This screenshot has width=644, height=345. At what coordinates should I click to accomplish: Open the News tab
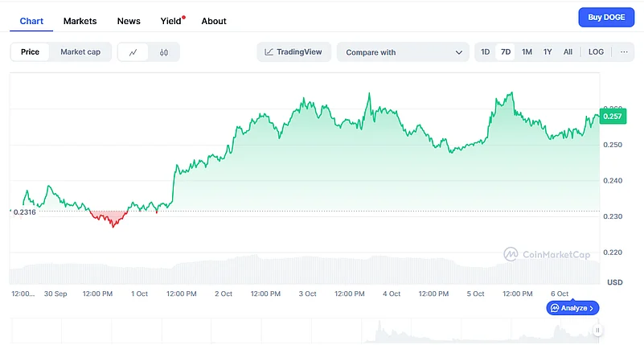(x=128, y=21)
